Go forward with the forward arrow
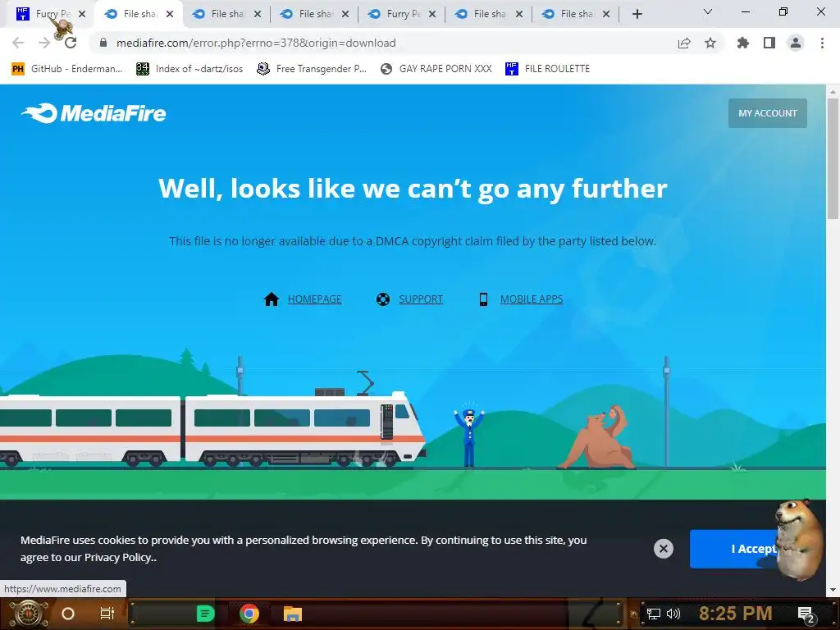Screen dimensions: 840x630 coord(44,43)
